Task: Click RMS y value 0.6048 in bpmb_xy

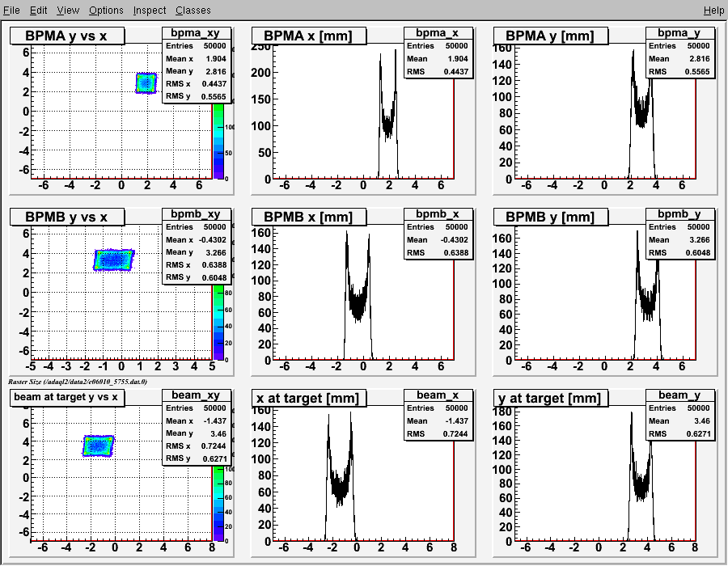Action: click(x=214, y=277)
